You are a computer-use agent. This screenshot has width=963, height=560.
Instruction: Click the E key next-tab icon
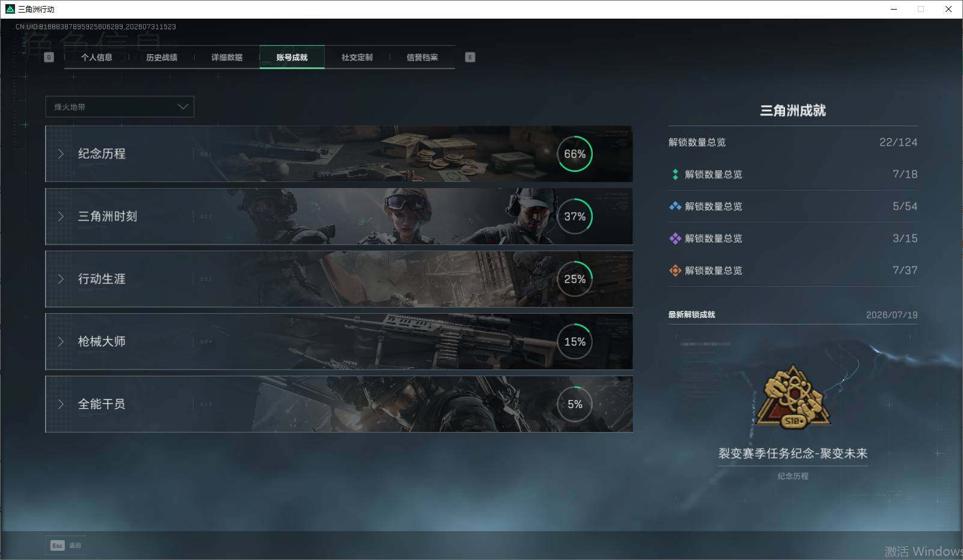tap(470, 57)
